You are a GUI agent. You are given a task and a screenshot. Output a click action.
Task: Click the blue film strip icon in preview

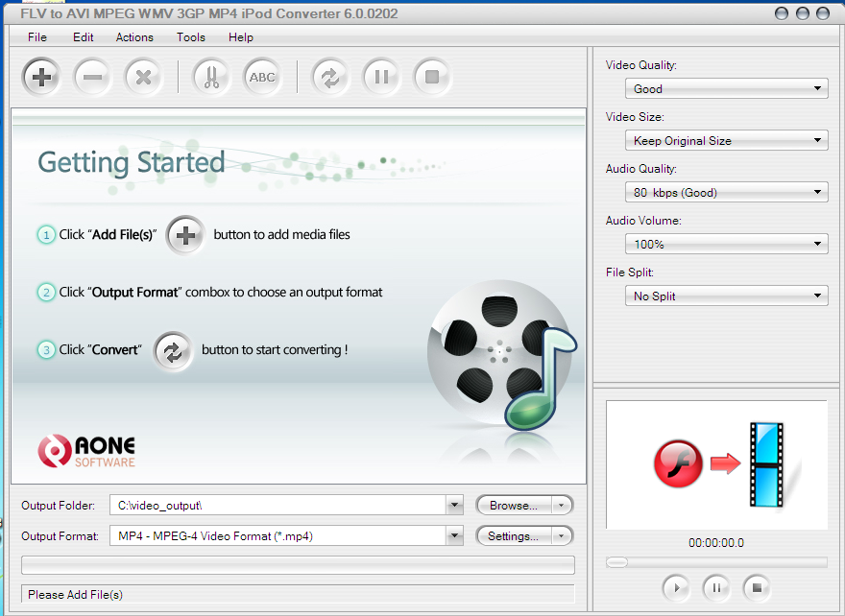(x=766, y=465)
